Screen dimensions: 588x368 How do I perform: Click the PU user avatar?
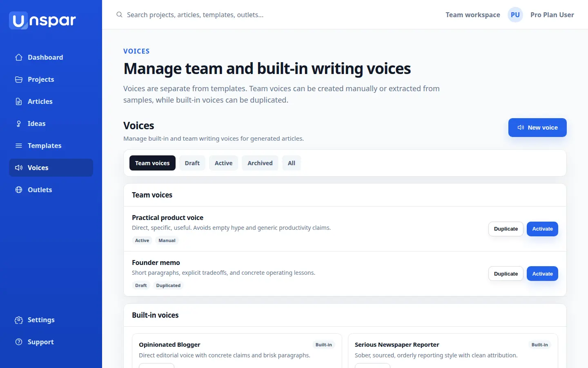pos(515,15)
